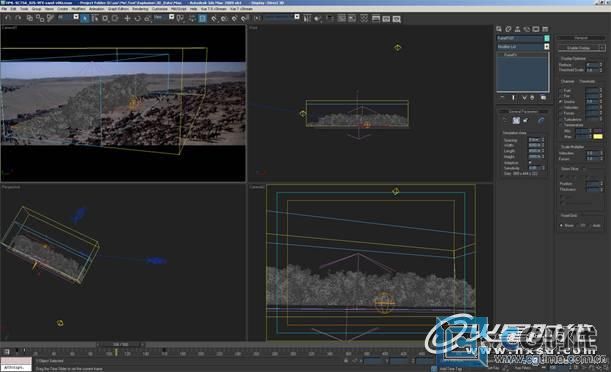Collapse the top rollout header above Enable Display

581,38
